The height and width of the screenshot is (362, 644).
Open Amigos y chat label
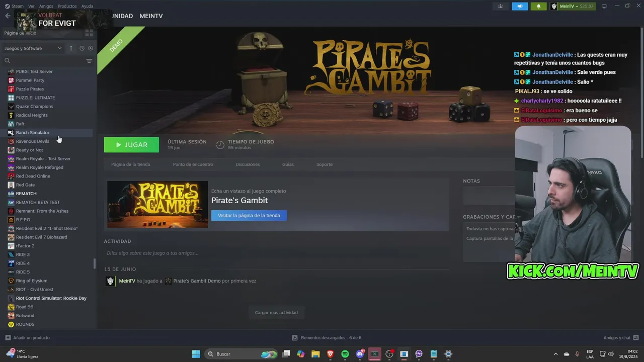pyautogui.click(x=617, y=338)
